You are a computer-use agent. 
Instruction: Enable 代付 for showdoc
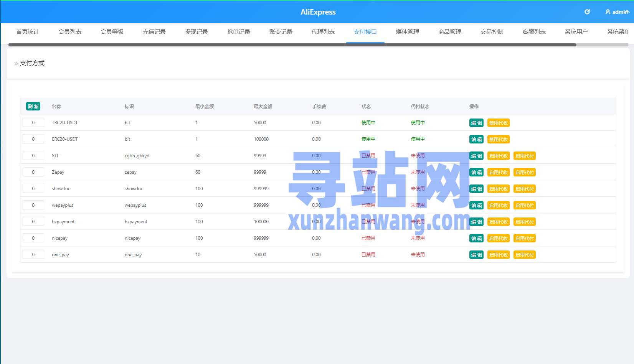point(525,189)
